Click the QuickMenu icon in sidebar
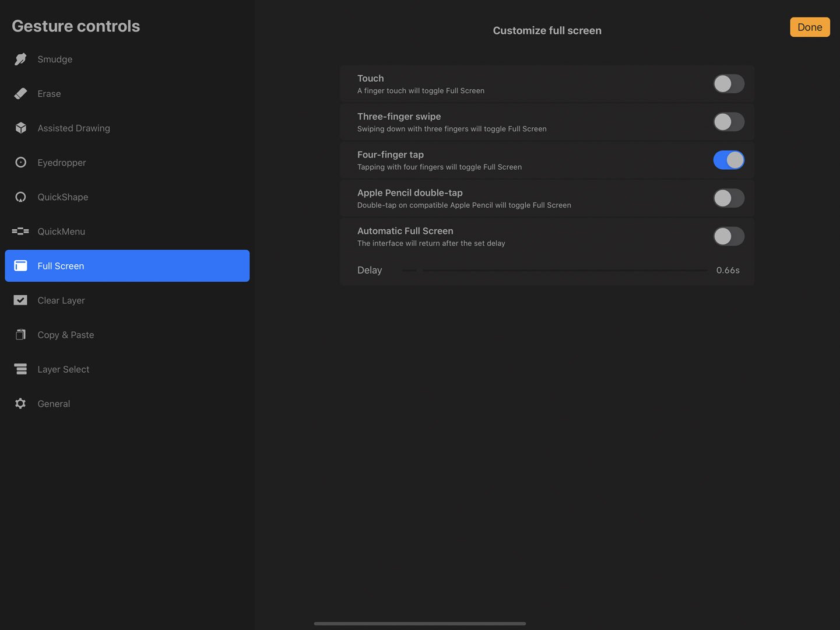Image resolution: width=840 pixels, height=630 pixels. pos(20,231)
